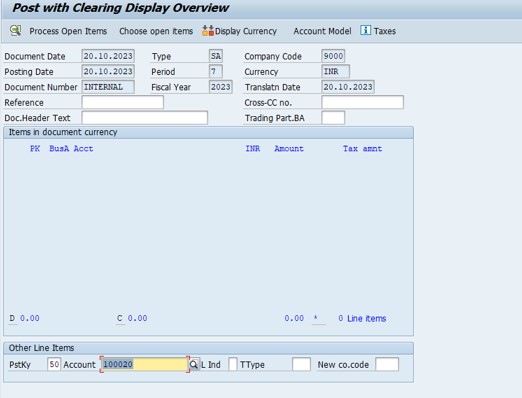Click the Taxes button label
The width and height of the screenshot is (522, 398).
pos(385,31)
